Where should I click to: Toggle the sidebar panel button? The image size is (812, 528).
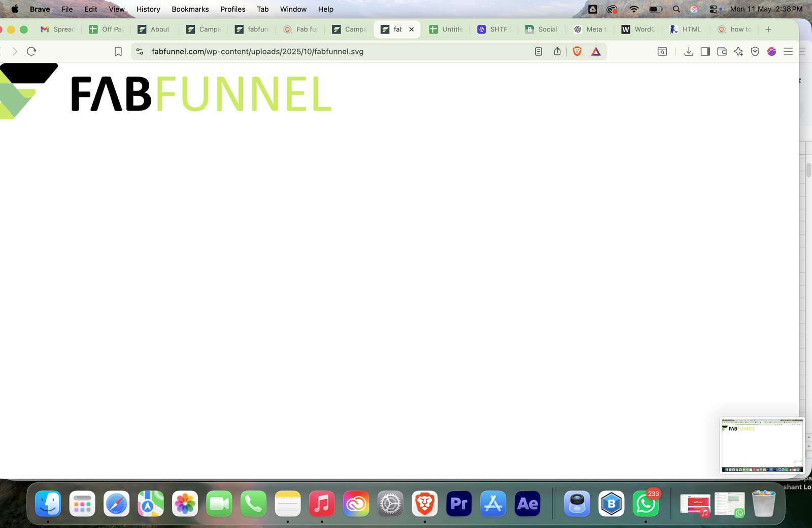pyautogui.click(x=705, y=51)
